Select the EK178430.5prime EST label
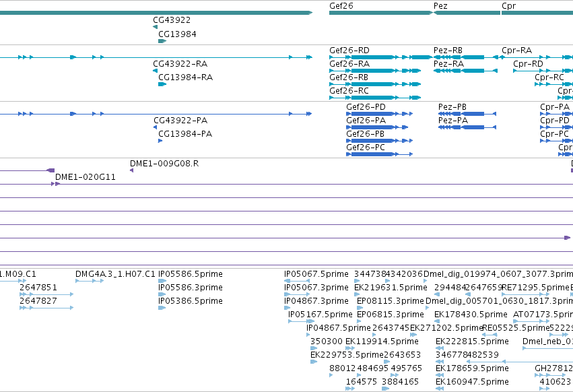The height and width of the screenshot is (392, 573). coord(471,315)
